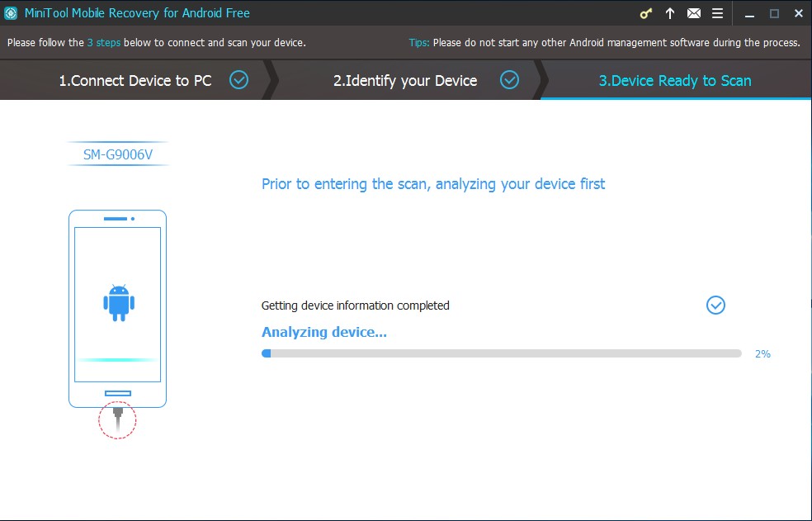Click checkmark beside Getting device information completed
This screenshot has width=812, height=521.
click(715, 305)
